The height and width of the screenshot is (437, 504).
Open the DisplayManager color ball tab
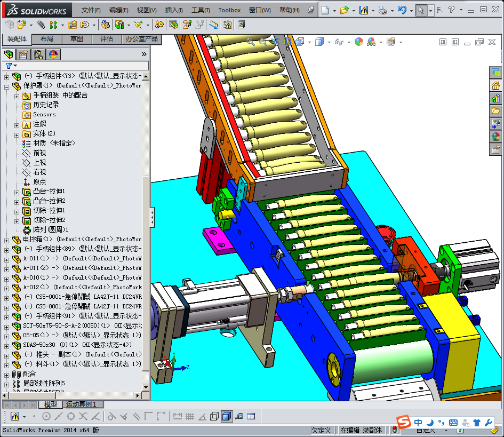click(x=53, y=54)
